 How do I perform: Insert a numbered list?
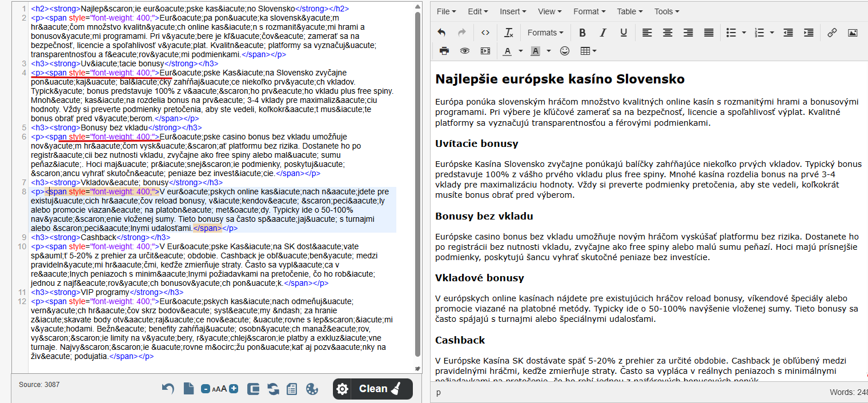[x=759, y=33]
